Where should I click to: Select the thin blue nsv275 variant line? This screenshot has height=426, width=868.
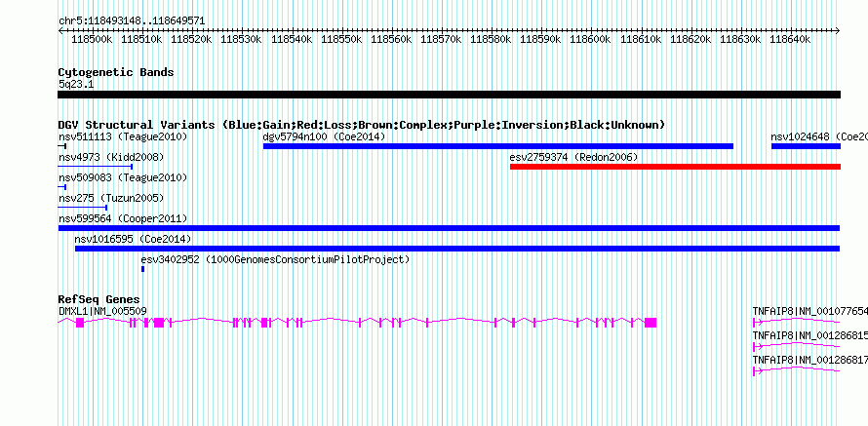click(83, 208)
